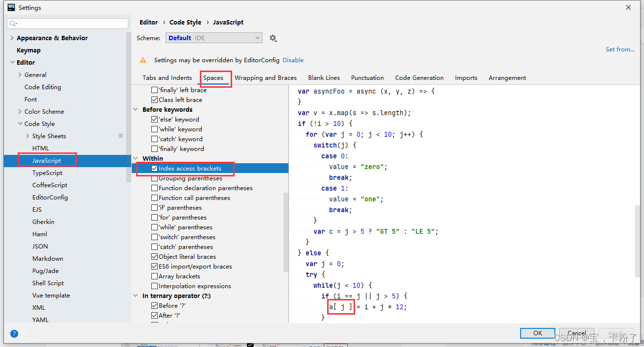Click the OK button

click(x=538, y=333)
